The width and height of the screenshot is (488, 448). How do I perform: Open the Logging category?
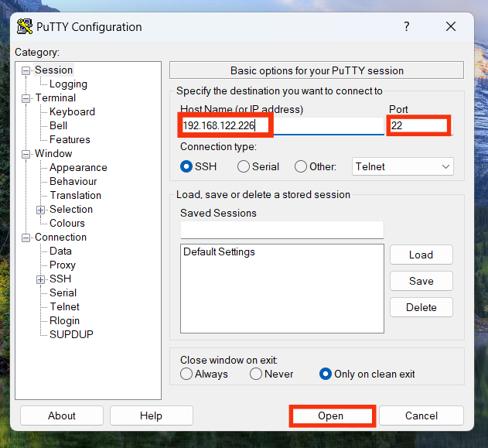68,84
